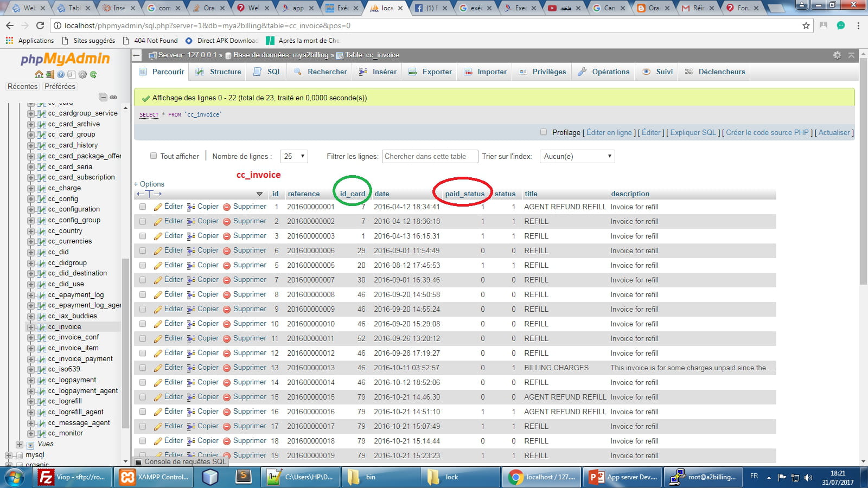The width and height of the screenshot is (868, 488).
Task: Click the link-with-main-panel chain icon
Action: 113,97
